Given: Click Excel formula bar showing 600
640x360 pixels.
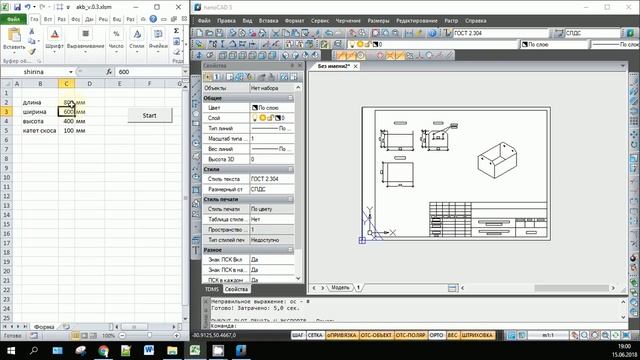Looking at the screenshot, I should pyautogui.click(x=149, y=72).
